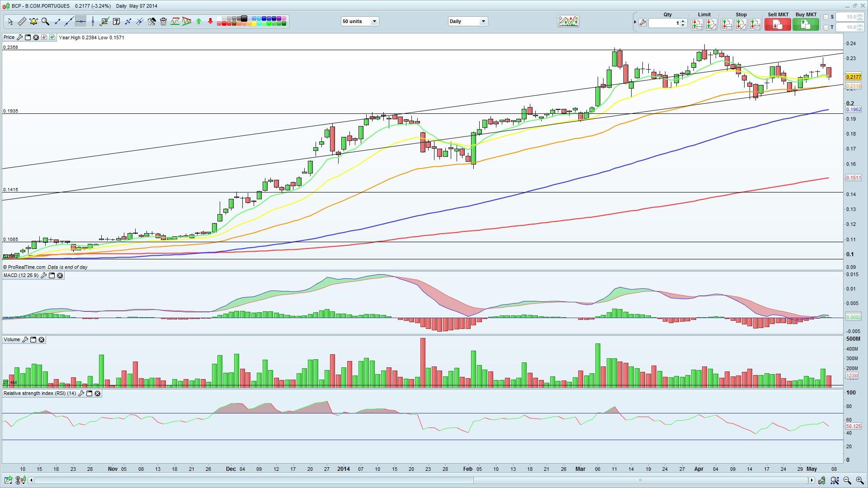This screenshot has width=868, height=488.
Task: Increase the Qty stepper value
Action: (683, 20)
